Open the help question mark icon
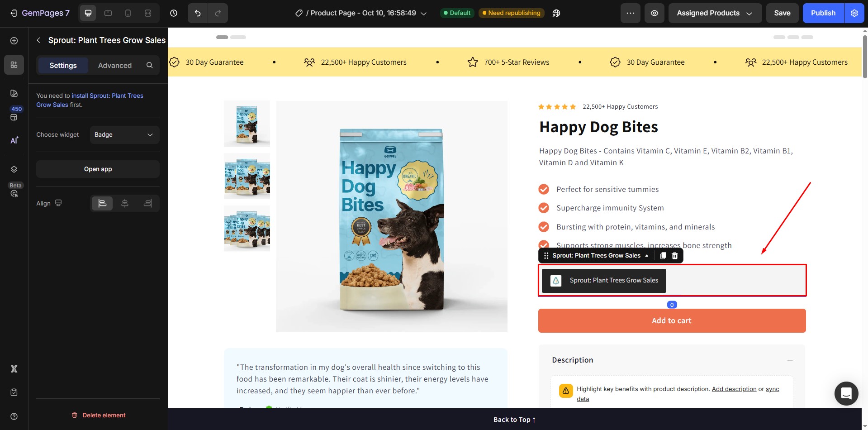This screenshot has height=430, width=868. (14, 416)
